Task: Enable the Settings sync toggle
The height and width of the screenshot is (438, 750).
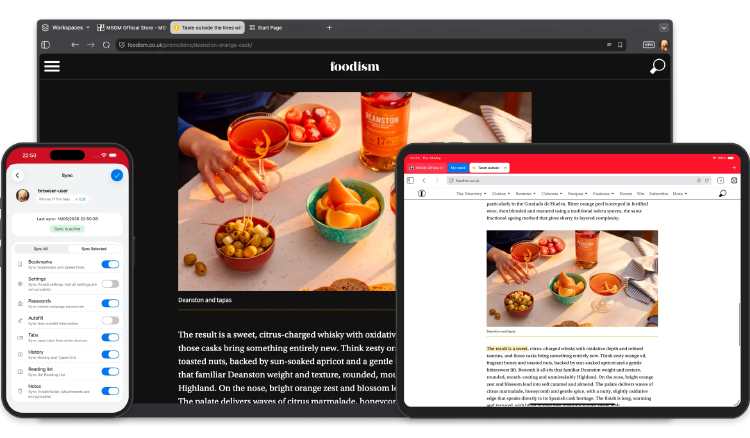Action: pos(110,284)
